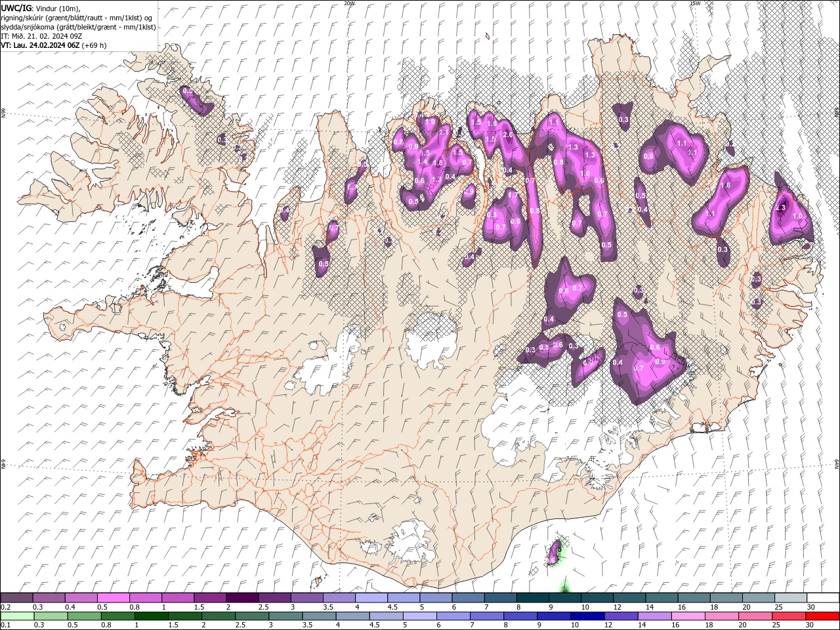Pick bottom-row bright red swatch after 30
This screenshot has height=630, width=840.
click(x=822, y=616)
